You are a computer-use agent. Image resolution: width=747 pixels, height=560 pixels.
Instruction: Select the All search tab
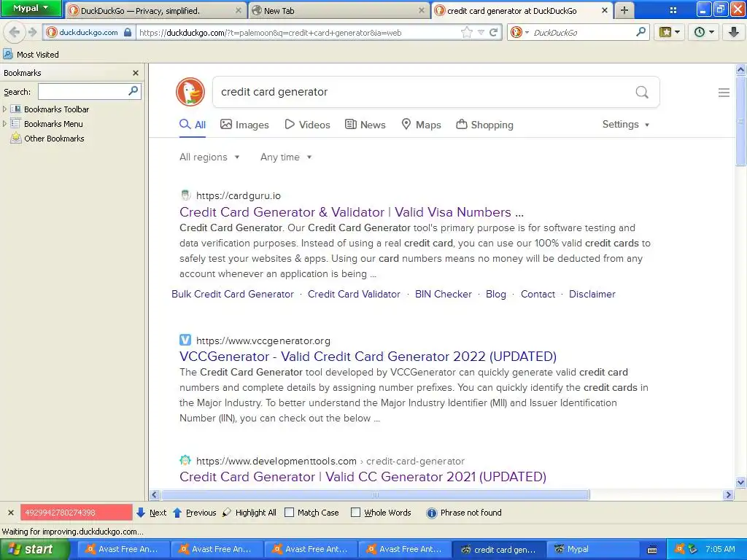(x=193, y=125)
